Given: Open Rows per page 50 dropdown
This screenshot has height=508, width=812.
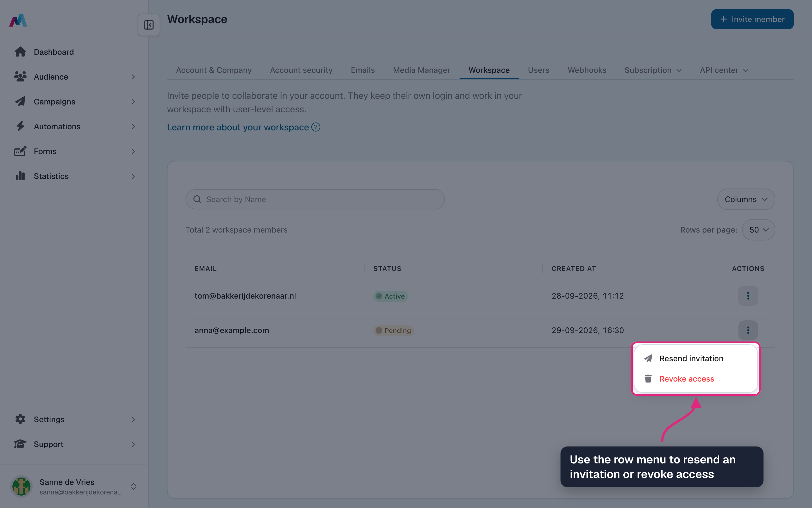Looking at the screenshot, I should [x=758, y=230].
